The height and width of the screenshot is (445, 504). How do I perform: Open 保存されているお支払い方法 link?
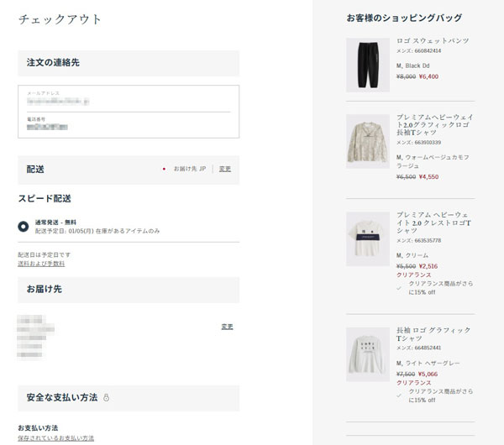coord(55,437)
